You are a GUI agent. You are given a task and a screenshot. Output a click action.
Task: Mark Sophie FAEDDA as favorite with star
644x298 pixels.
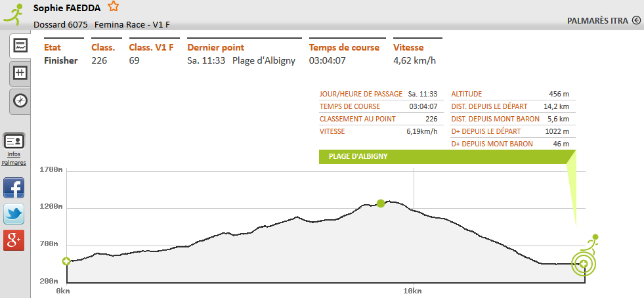tap(114, 7)
